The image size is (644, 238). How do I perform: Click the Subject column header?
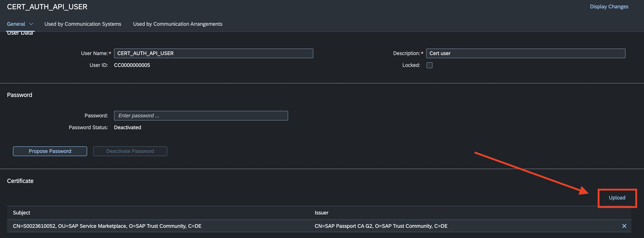point(21,212)
